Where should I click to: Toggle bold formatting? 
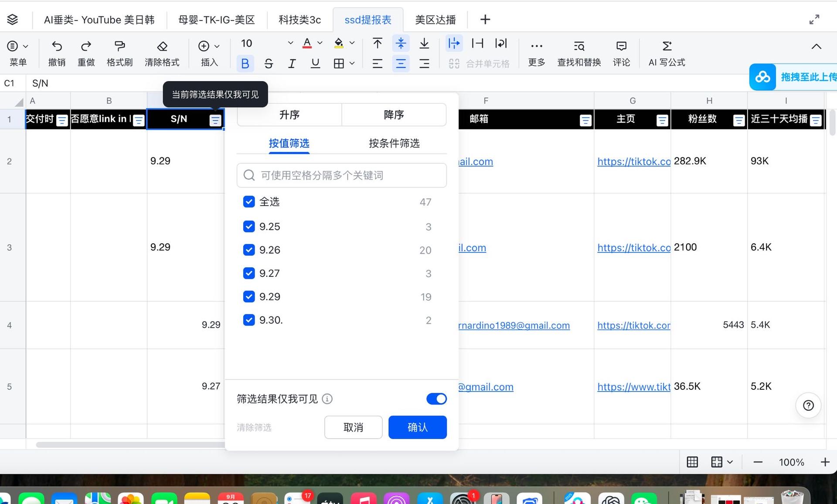(x=245, y=64)
